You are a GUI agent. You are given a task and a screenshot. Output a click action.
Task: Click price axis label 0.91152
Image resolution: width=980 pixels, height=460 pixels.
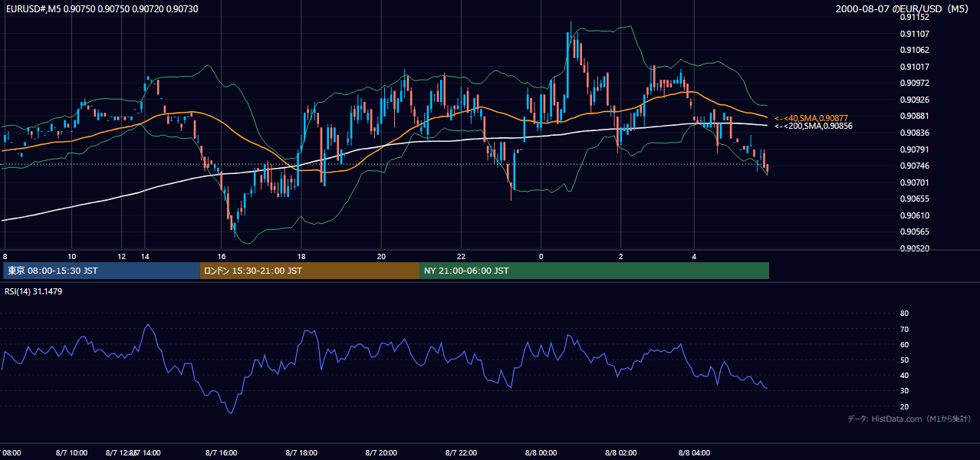[914, 17]
